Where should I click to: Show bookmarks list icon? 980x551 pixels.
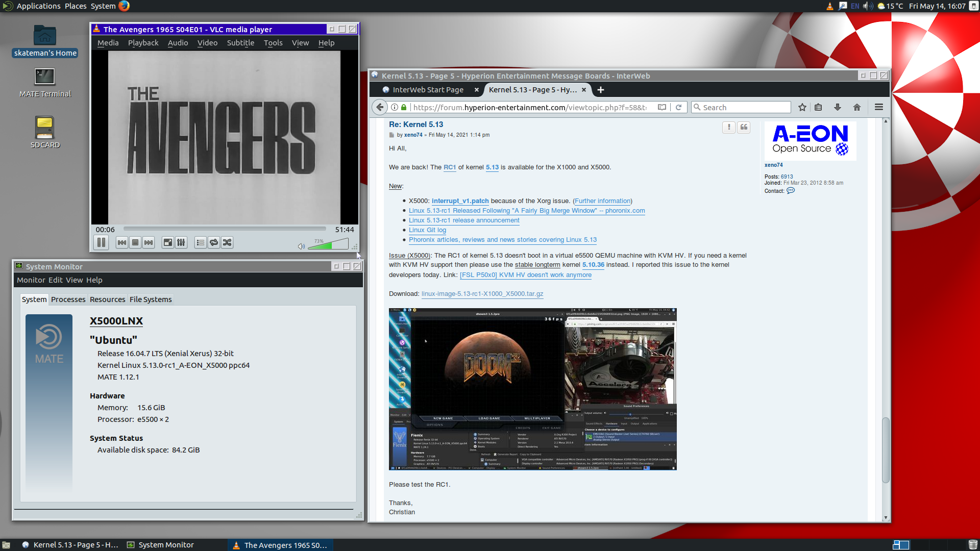[x=818, y=107]
